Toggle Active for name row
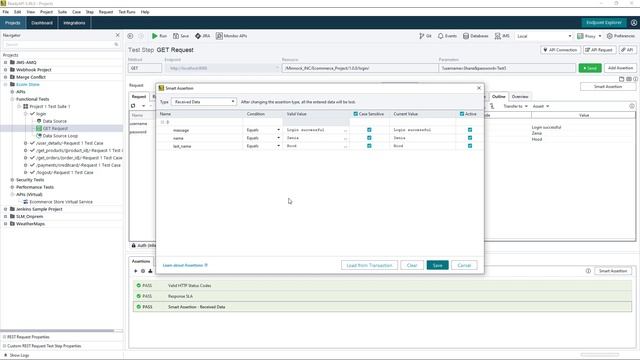640x360 pixels. [470, 138]
